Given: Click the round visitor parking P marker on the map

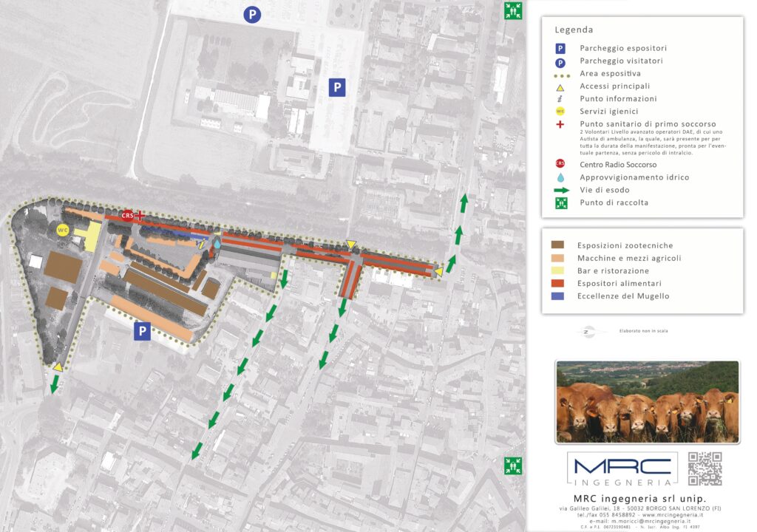Looking at the screenshot, I should click(x=252, y=15).
